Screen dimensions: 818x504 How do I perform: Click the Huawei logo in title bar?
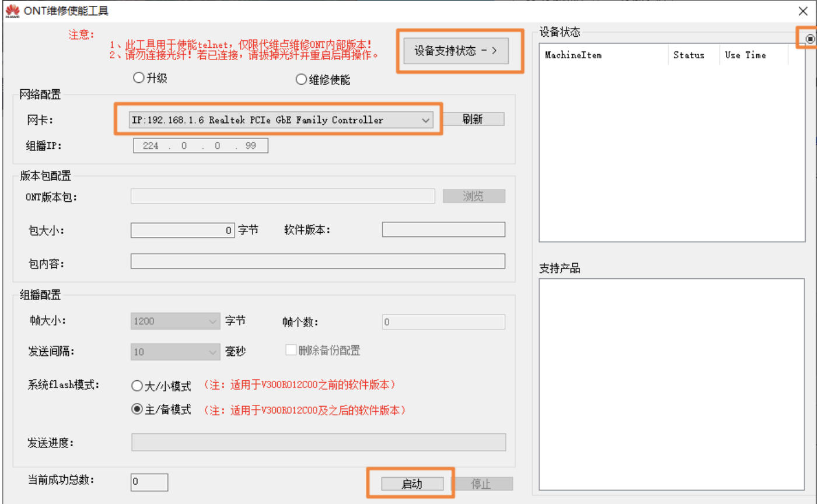click(12, 11)
